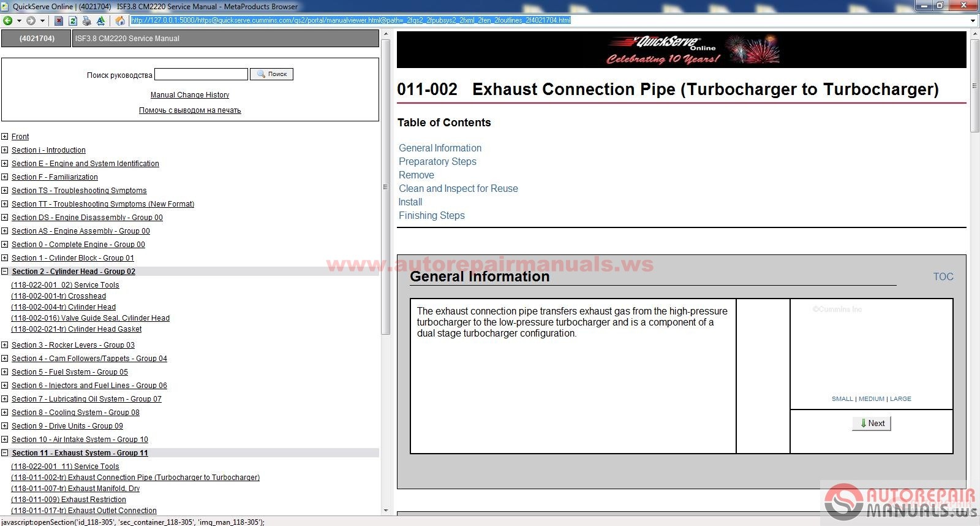Collapse Section 2 - Cylinder Head node
Viewport: 980px width, 526px height.
click(5, 272)
